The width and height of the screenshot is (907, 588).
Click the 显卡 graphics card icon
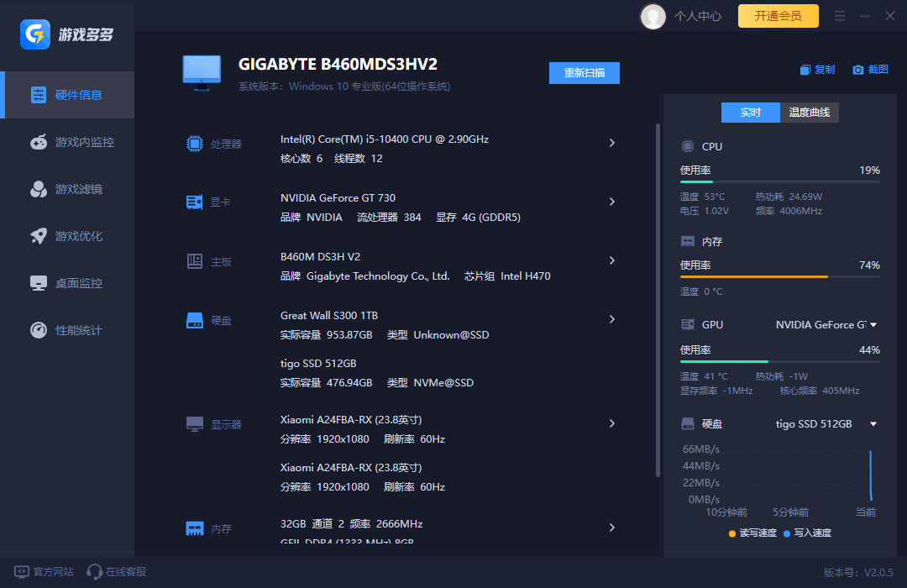(x=195, y=202)
